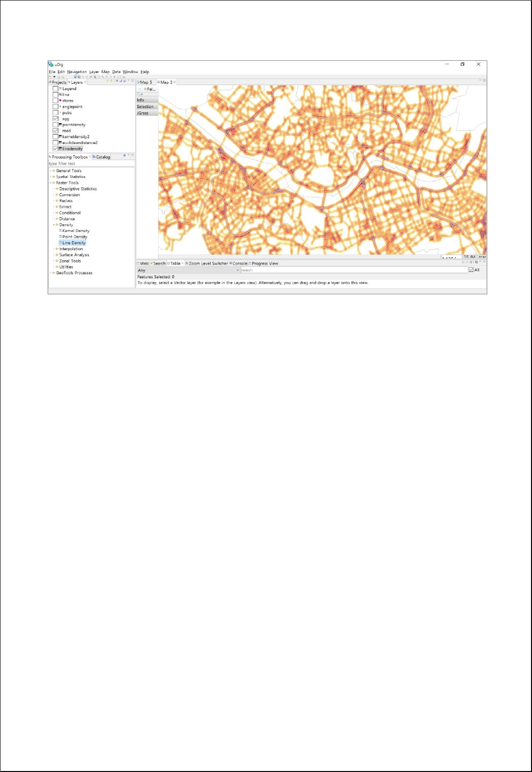Image resolution: width=532 pixels, height=772 pixels.
Task: Maximize the map editor area
Action: [484, 80]
